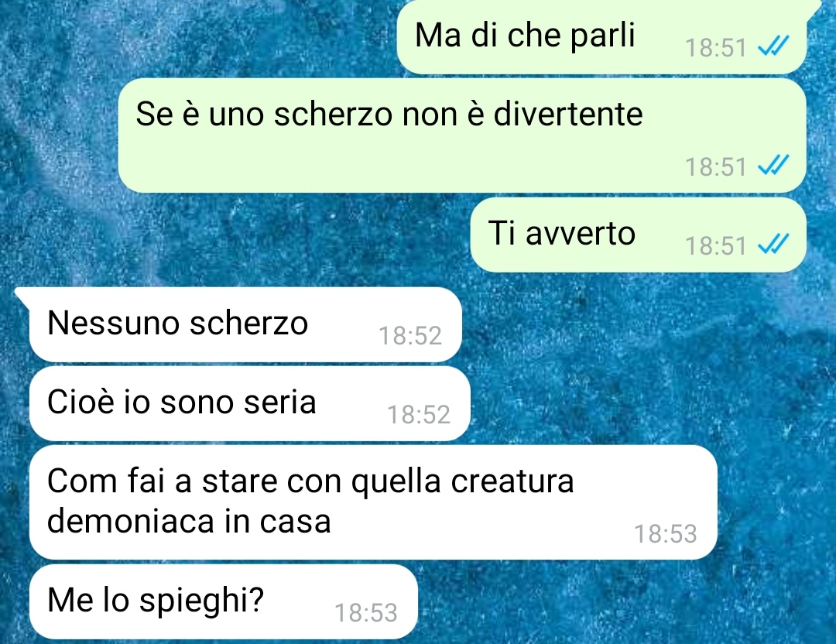
Task: Click the 18:51 timestamp on 'Se è uno scherzo'
Action: [x=715, y=167]
